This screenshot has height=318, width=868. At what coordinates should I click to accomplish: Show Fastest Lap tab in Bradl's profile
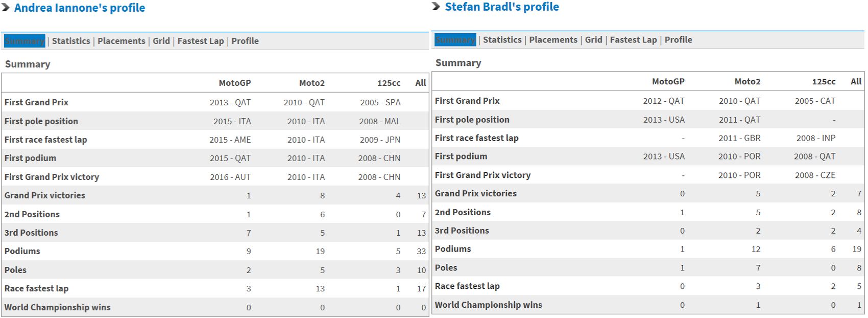633,40
